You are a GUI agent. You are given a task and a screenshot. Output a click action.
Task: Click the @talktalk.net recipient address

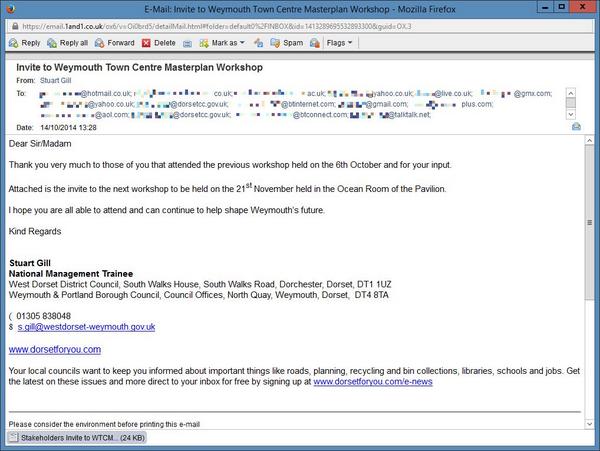pyautogui.click(x=390, y=115)
